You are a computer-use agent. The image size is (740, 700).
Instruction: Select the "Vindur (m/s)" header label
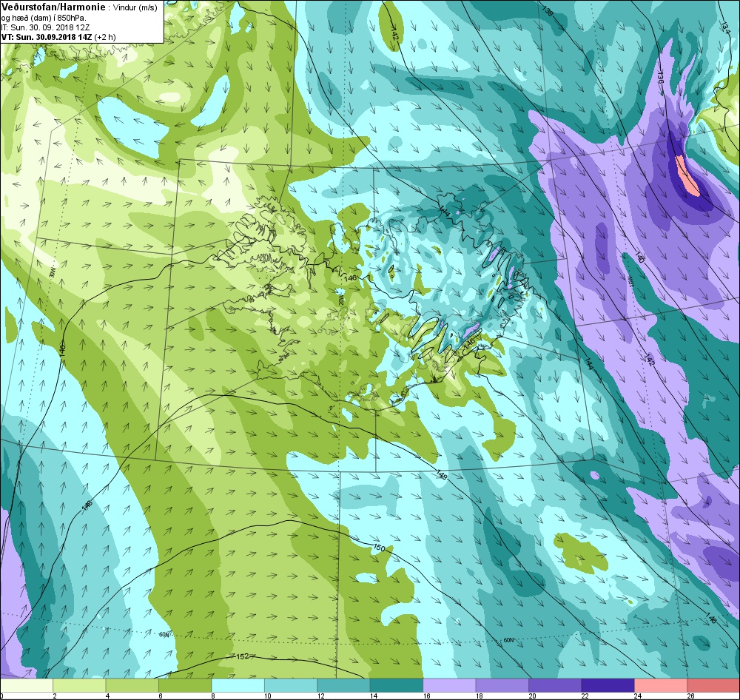(136, 8)
